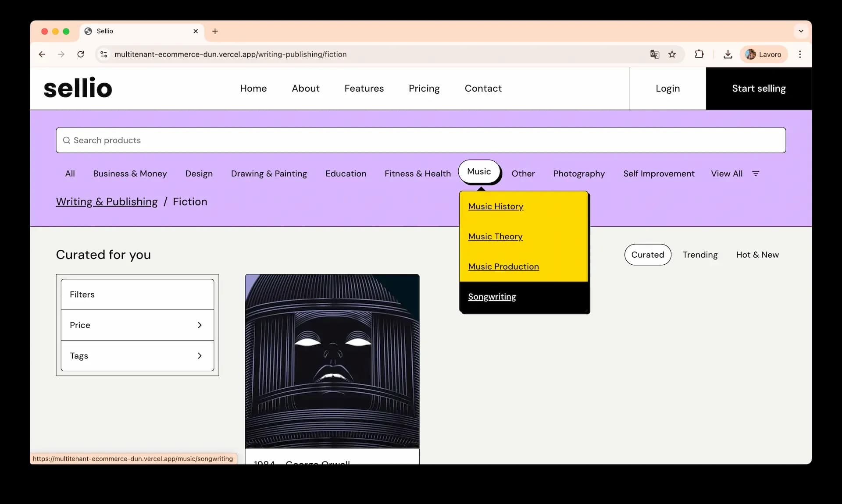Open the browser three-dot menu
Screen dimensions: 842x504
point(800,54)
